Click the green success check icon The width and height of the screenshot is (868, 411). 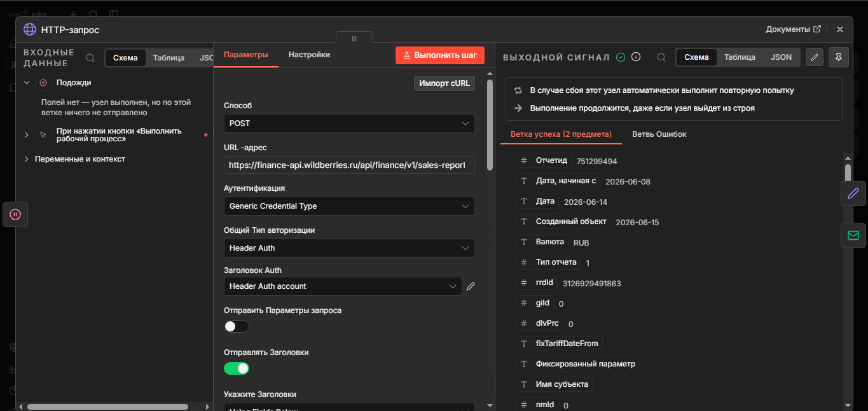[x=621, y=57]
